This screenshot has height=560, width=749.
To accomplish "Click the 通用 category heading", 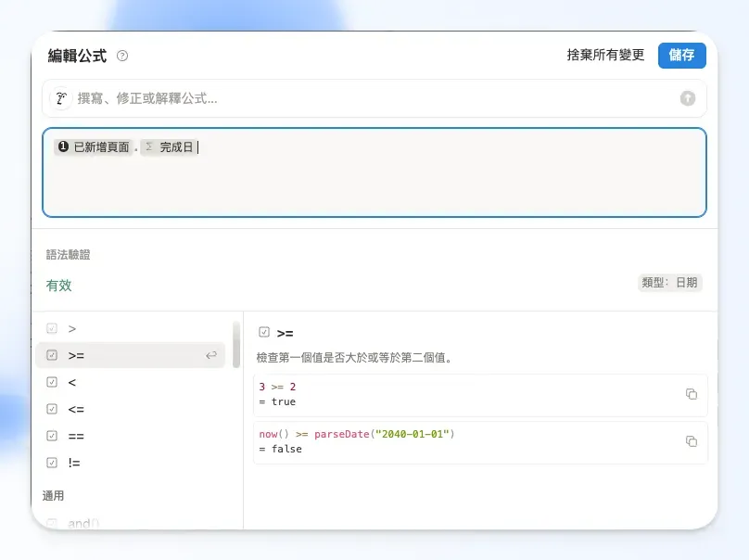I will (x=53, y=495).
